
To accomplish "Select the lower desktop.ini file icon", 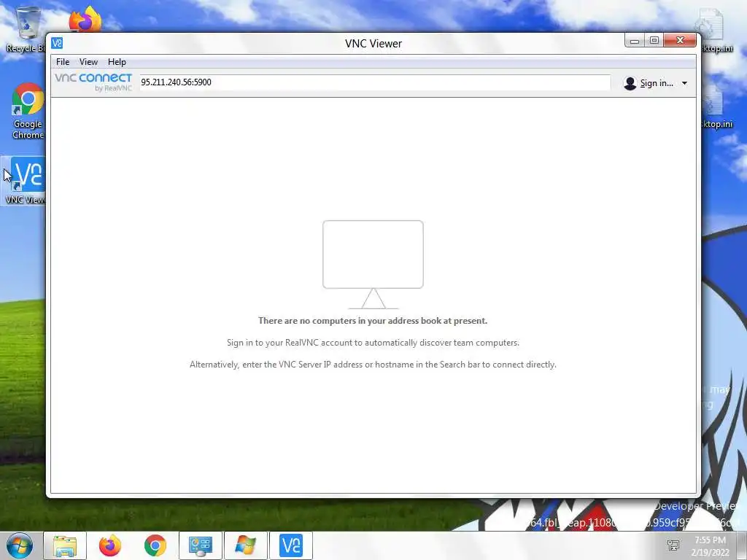I will [716, 107].
